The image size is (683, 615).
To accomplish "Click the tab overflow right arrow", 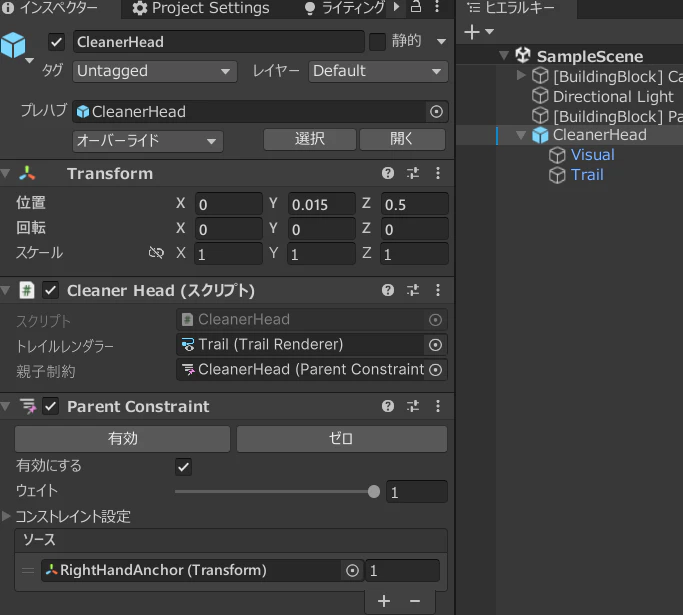I will (x=396, y=7).
